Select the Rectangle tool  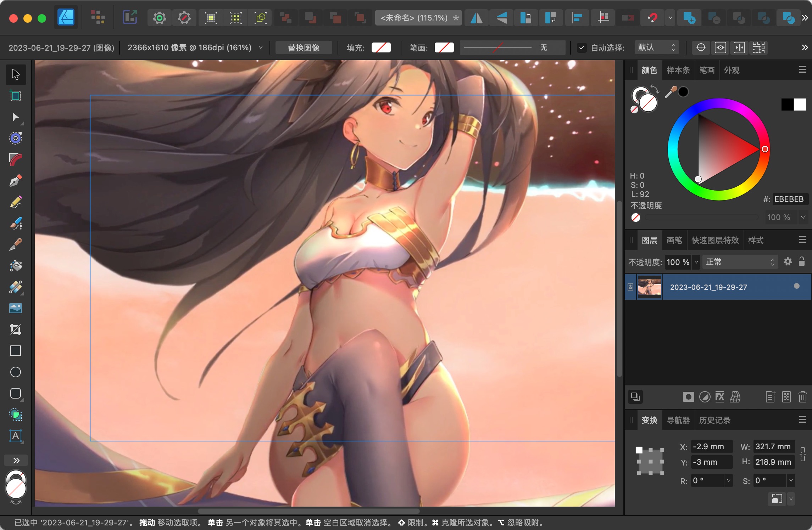(16, 351)
